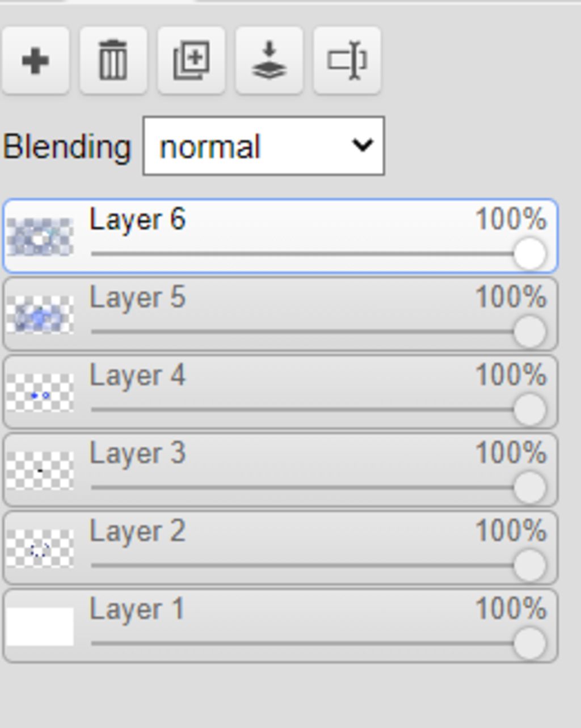
Task: Select Layer 6 by its name
Action: [x=137, y=219]
